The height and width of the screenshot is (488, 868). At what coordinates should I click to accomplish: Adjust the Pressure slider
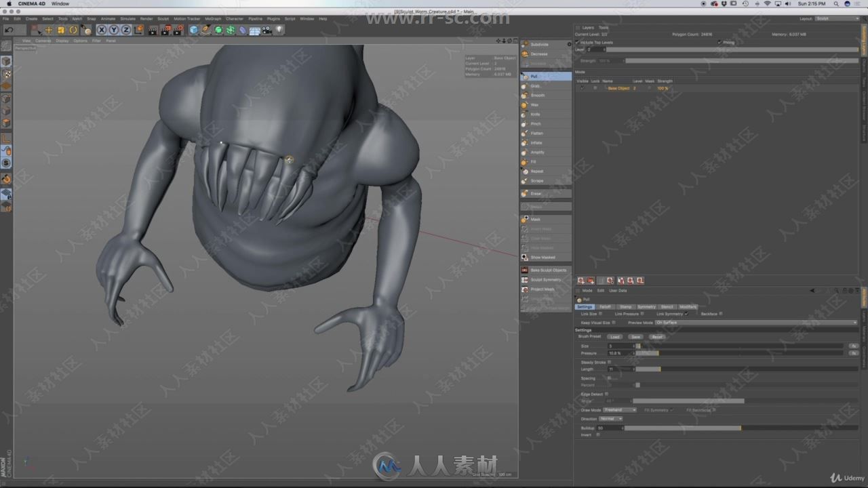pos(739,353)
